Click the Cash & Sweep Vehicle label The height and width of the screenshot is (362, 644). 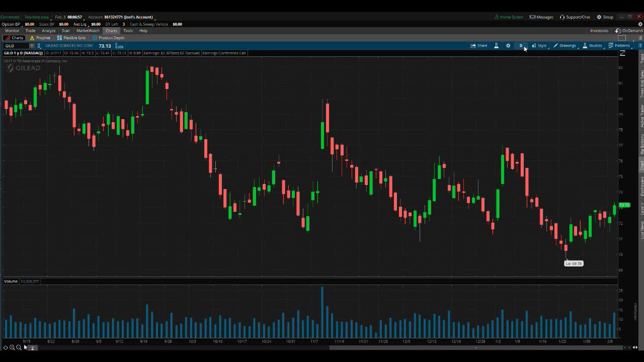pyautogui.click(x=149, y=24)
